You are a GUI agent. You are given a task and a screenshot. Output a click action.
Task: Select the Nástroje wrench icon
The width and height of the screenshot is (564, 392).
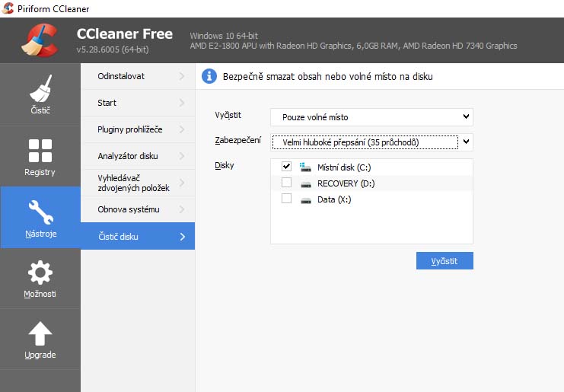click(x=40, y=212)
